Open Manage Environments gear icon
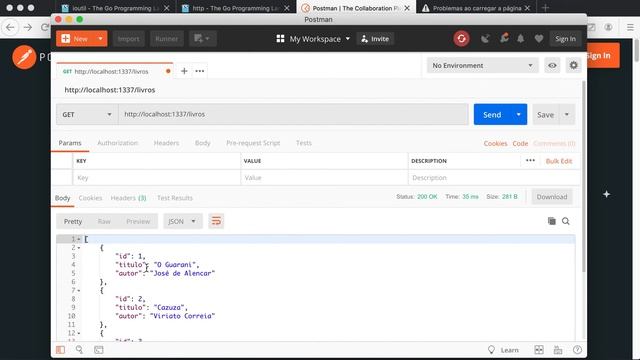The height and width of the screenshot is (360, 640). click(573, 65)
